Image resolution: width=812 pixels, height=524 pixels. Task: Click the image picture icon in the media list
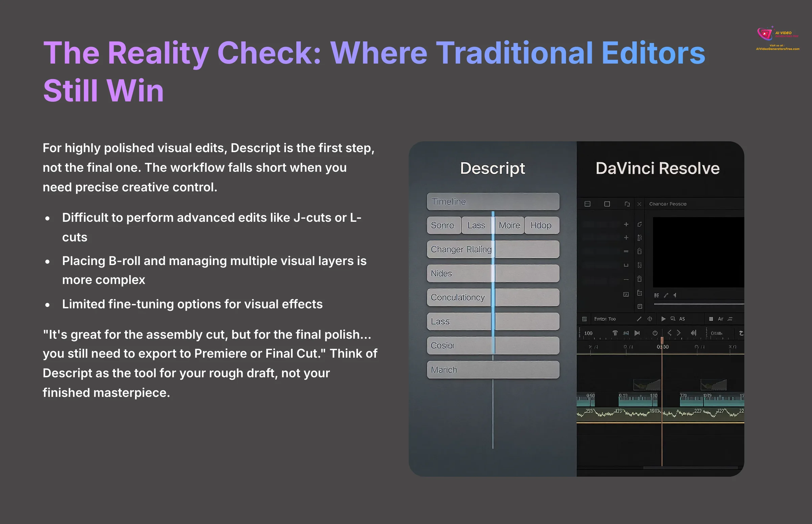coord(626,294)
